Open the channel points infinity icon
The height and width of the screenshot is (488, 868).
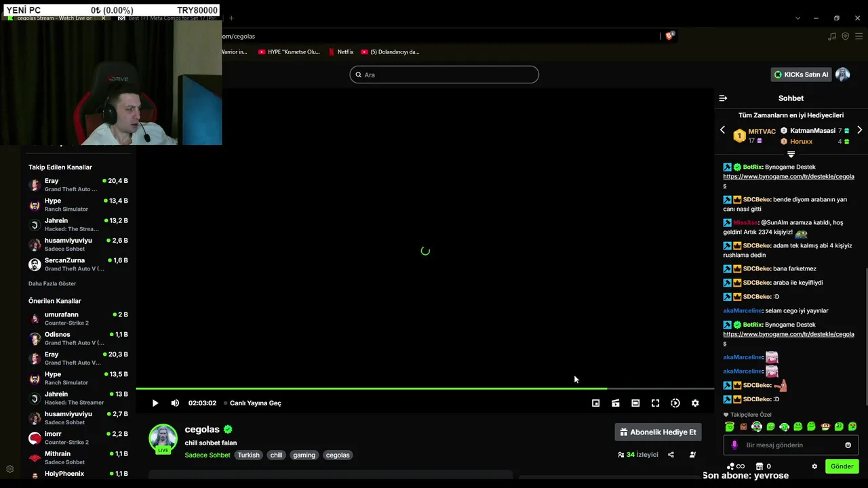[x=736, y=466]
